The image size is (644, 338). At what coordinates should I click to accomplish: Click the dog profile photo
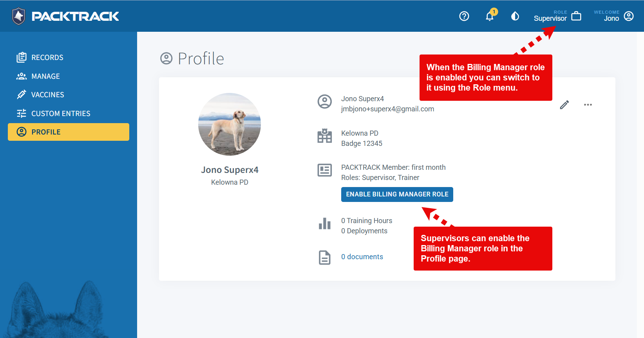click(x=230, y=124)
